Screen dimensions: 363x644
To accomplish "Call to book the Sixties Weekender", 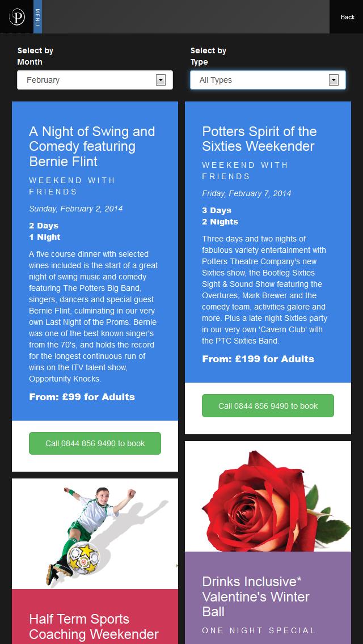I will (x=268, y=406).
